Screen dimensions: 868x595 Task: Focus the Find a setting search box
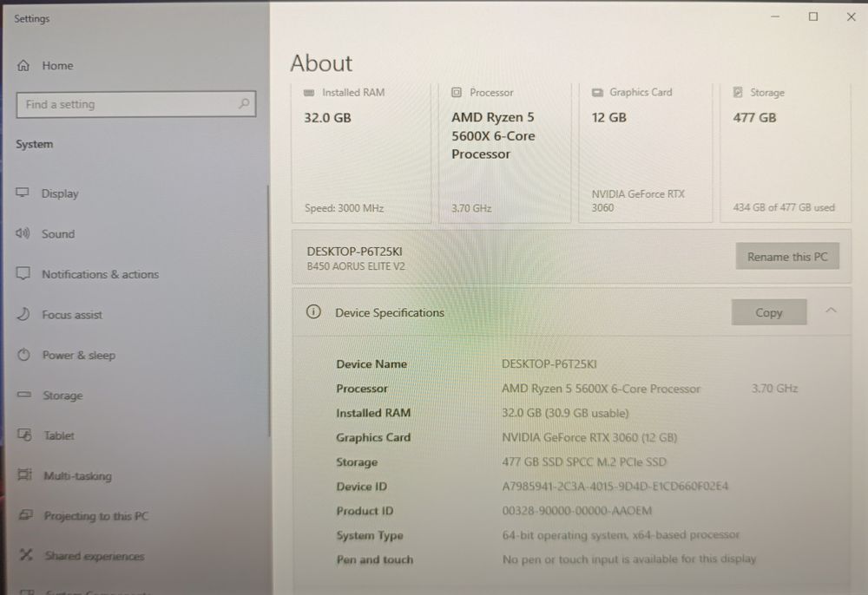(135, 104)
